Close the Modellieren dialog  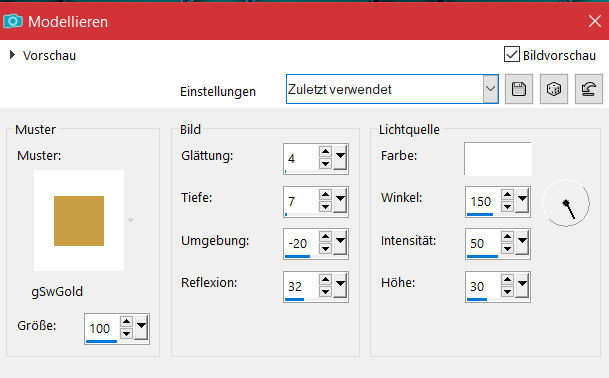click(x=595, y=21)
